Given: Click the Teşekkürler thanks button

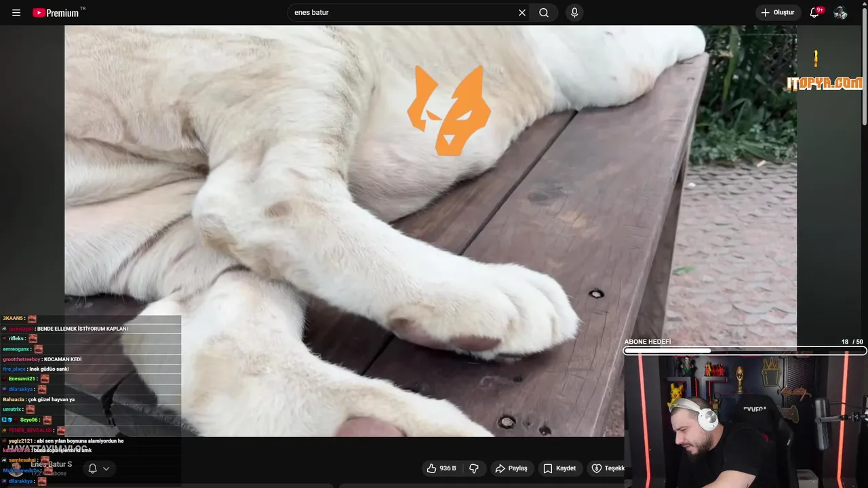Looking at the screenshot, I should tap(606, 468).
